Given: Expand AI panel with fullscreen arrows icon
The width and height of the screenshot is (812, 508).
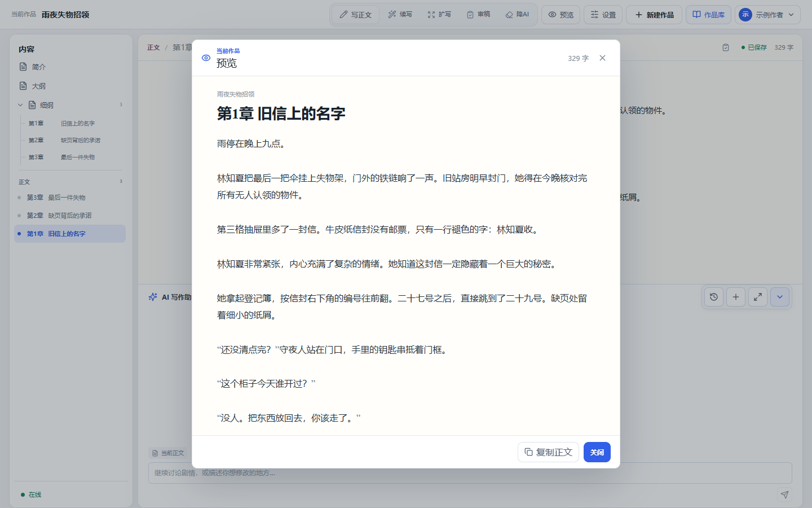Looking at the screenshot, I should coord(758,297).
